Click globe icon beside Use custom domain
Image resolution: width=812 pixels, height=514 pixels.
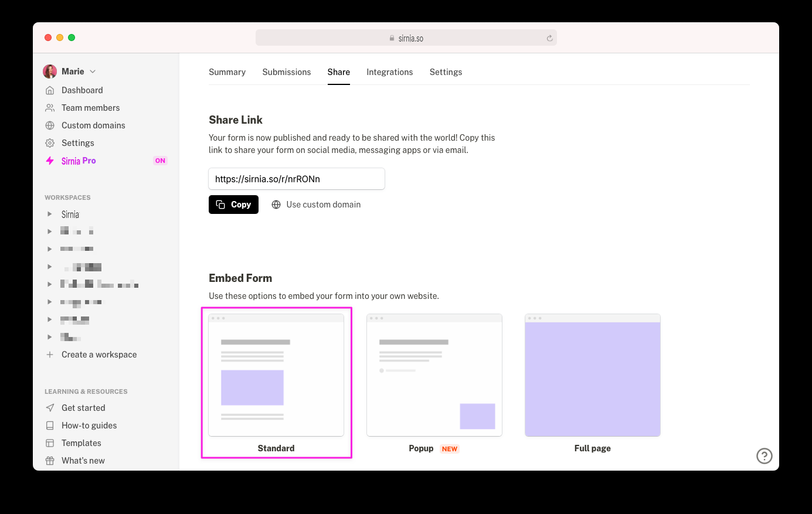[276, 205]
